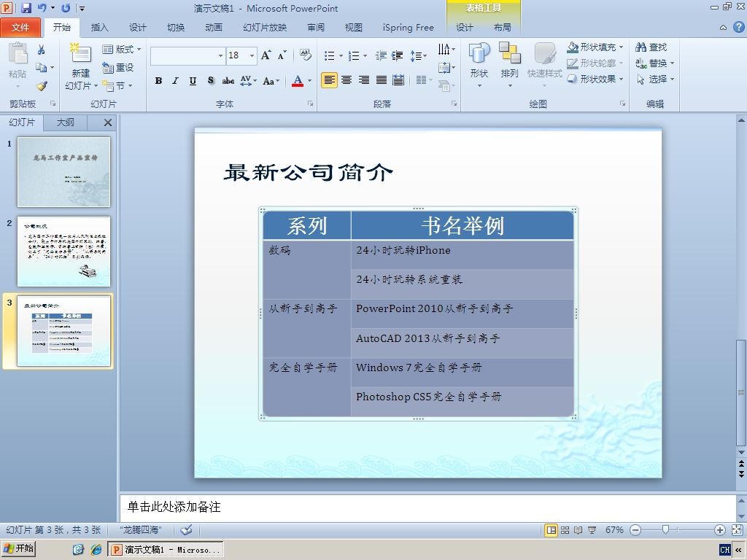Switch to Normal view button
The width and height of the screenshot is (747, 560).
coord(551,530)
